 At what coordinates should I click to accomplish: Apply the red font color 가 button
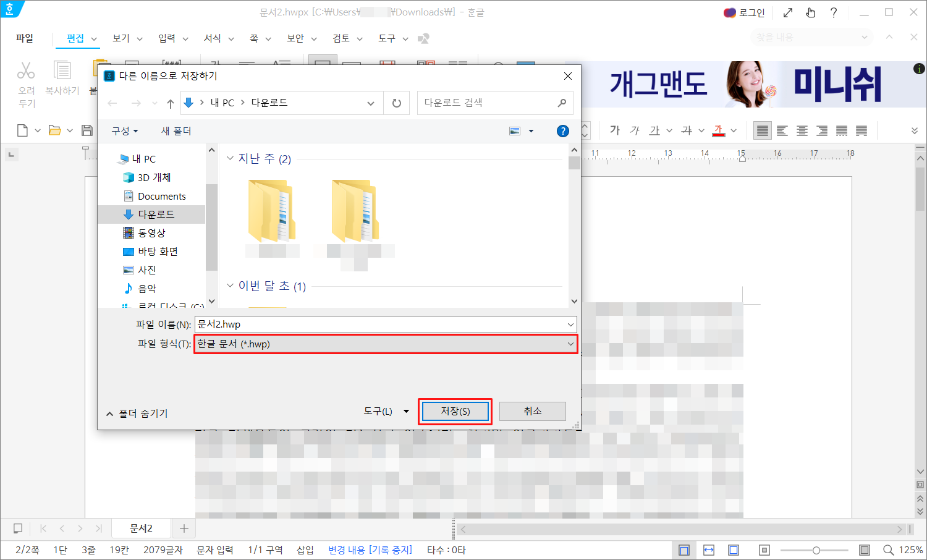point(718,130)
